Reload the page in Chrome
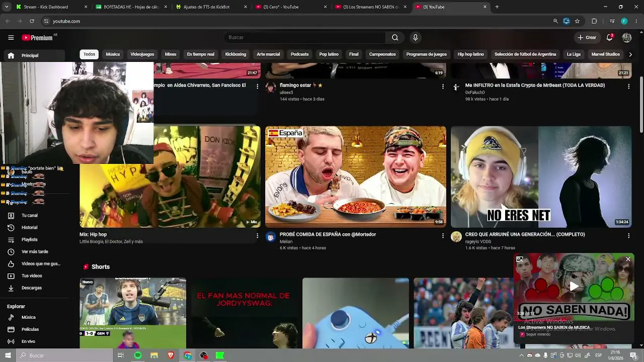This screenshot has height=362, width=644. pyautogui.click(x=32, y=21)
